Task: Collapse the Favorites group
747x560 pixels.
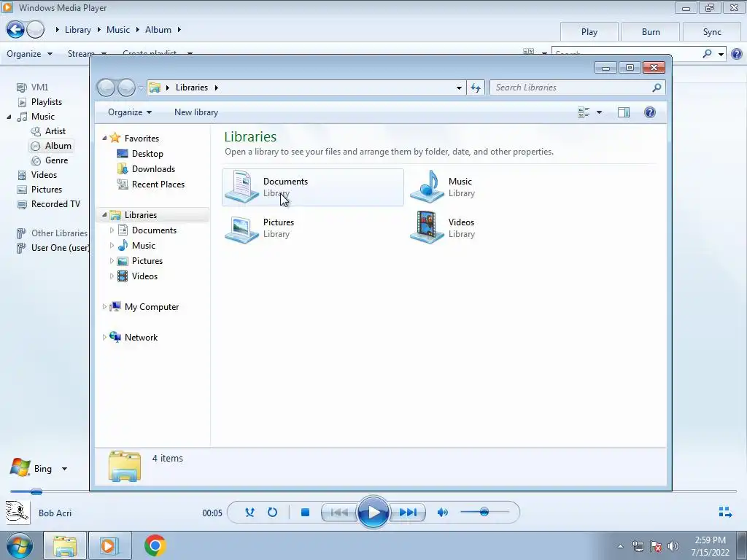Action: click(x=104, y=138)
